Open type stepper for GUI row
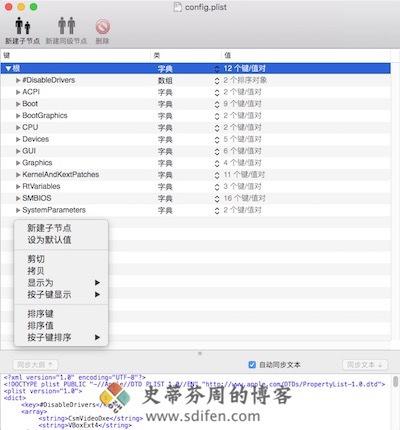Image resolution: width=400 pixels, height=430 pixels. click(217, 152)
